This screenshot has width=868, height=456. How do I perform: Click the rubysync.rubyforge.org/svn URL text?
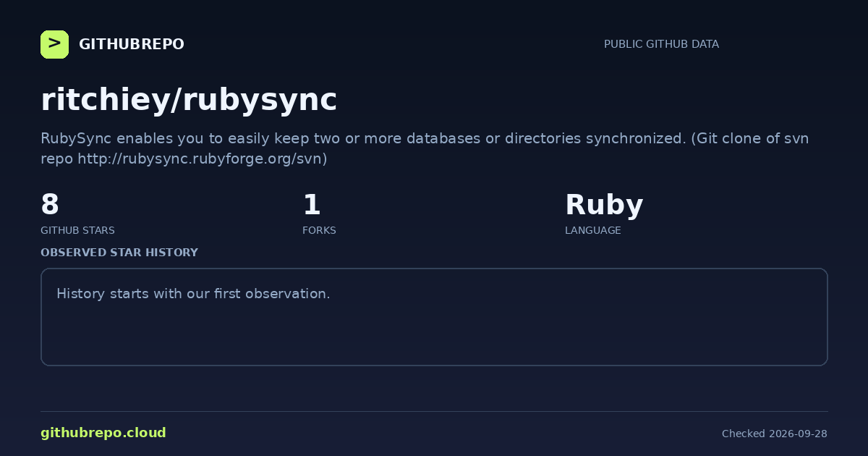click(x=203, y=159)
